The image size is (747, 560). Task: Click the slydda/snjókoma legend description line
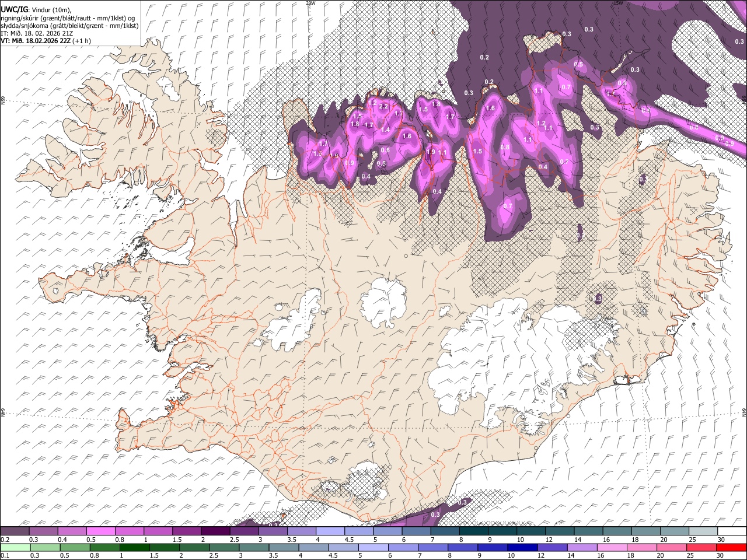point(69,26)
